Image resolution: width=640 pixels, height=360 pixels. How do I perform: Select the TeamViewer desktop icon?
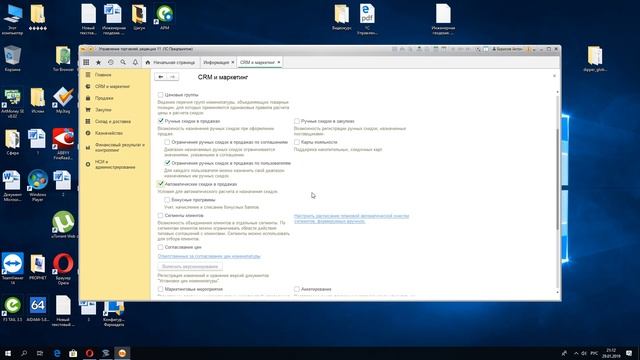13,268
